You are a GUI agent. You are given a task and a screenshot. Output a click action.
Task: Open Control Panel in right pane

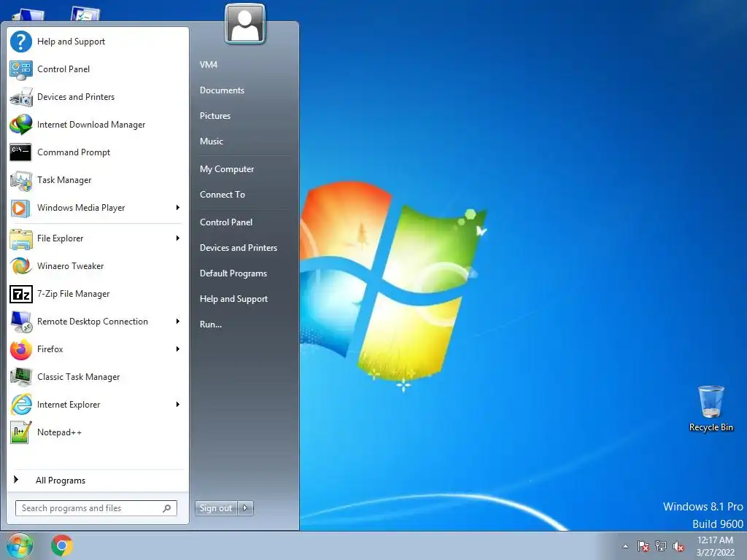pos(226,222)
